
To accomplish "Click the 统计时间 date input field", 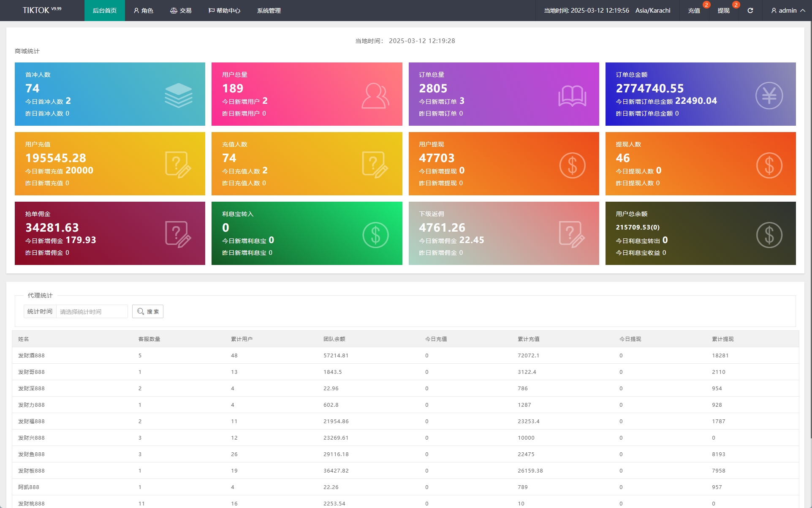I will coord(92,312).
